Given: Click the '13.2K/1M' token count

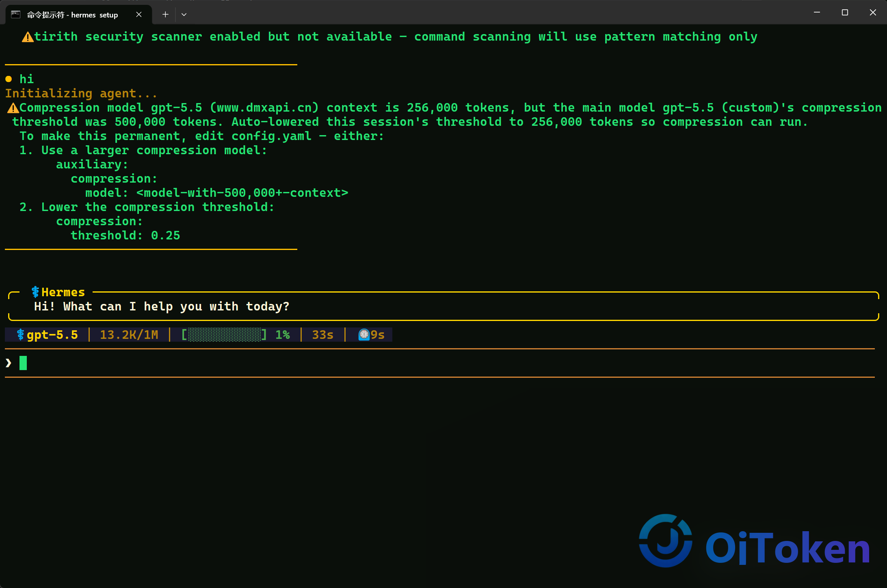Looking at the screenshot, I should point(129,335).
